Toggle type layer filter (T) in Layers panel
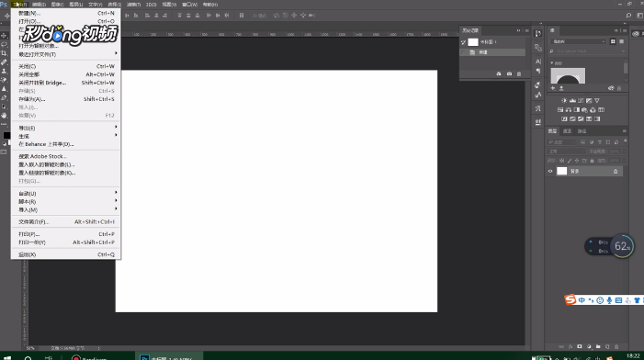 pos(600,142)
